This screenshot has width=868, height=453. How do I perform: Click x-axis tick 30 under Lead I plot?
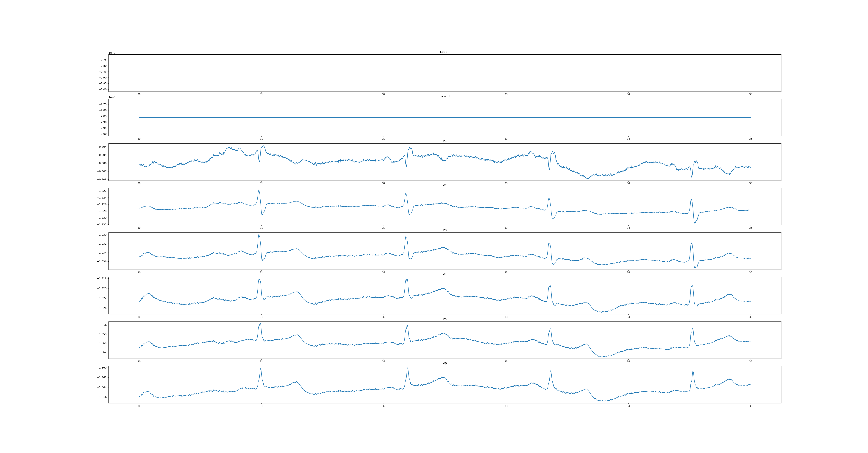[x=139, y=94]
